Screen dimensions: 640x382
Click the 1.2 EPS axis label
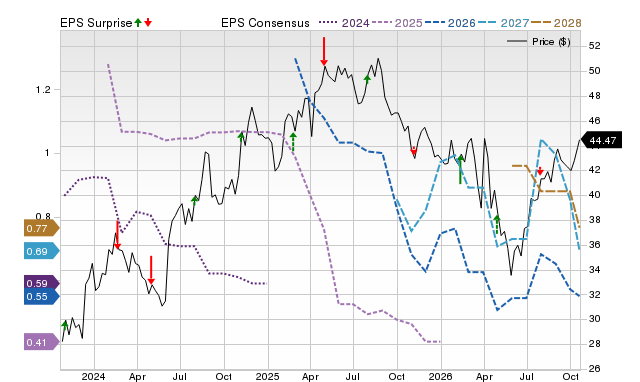click(43, 90)
